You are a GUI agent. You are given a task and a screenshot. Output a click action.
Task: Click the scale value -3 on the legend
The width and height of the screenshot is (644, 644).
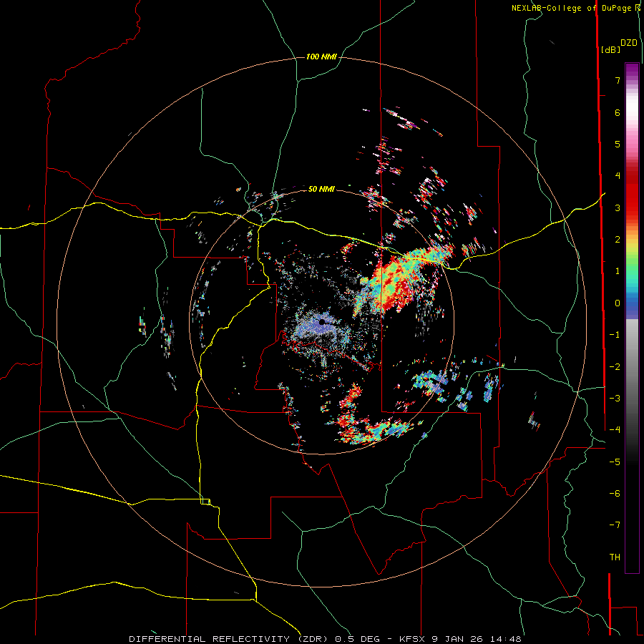pos(615,398)
